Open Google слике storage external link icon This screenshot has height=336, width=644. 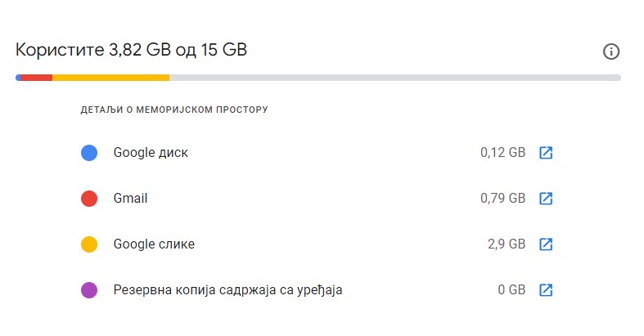tap(546, 244)
